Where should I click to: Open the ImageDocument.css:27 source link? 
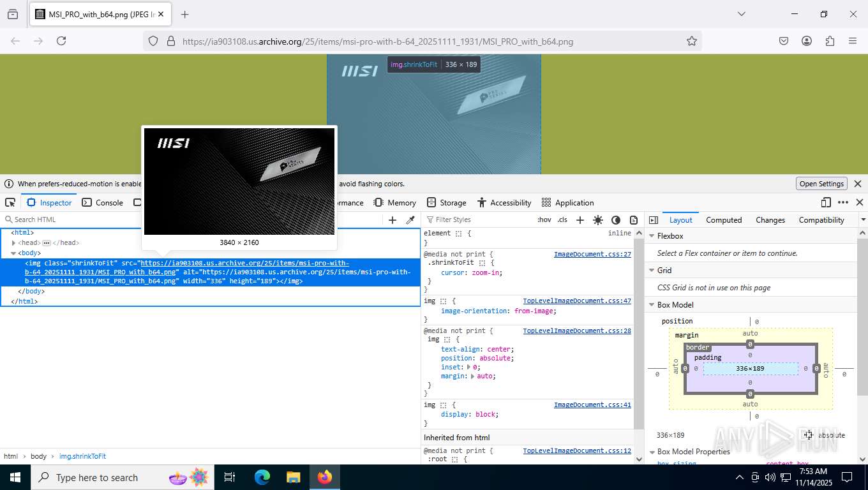coord(592,254)
